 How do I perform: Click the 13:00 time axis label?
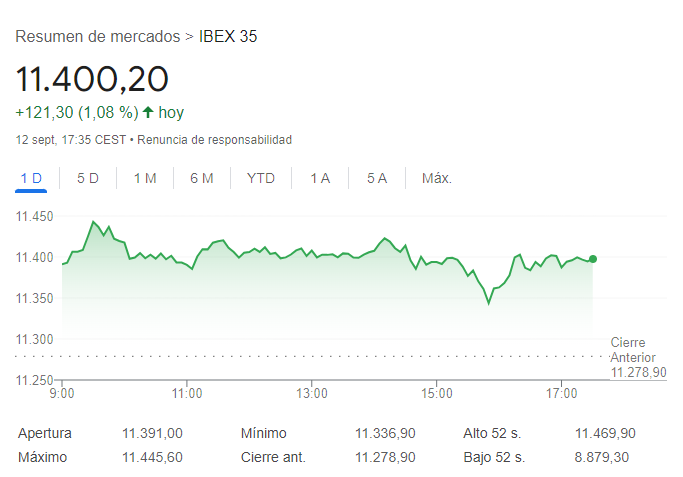[312, 393]
